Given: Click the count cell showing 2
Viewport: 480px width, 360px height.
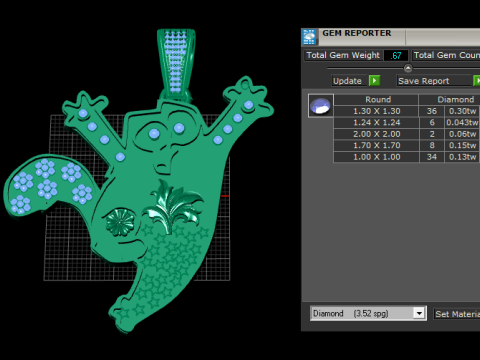Looking at the screenshot, I should 432,134.
